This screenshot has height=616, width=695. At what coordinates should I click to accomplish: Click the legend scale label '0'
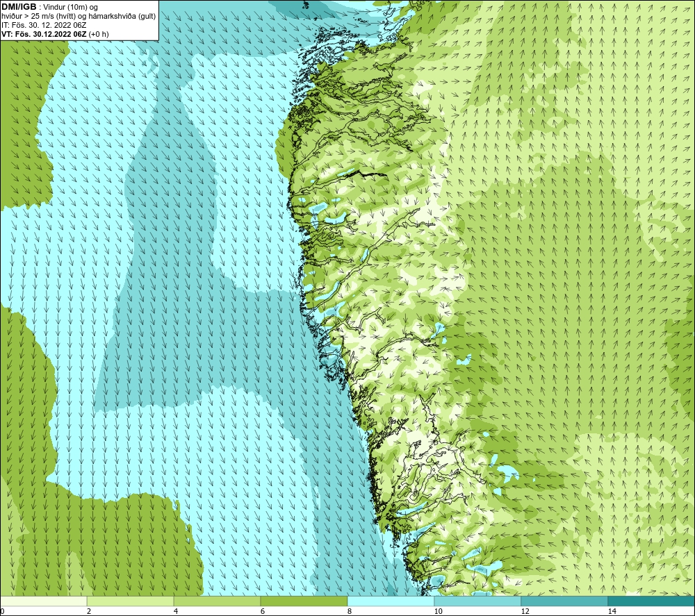pos(2,611)
